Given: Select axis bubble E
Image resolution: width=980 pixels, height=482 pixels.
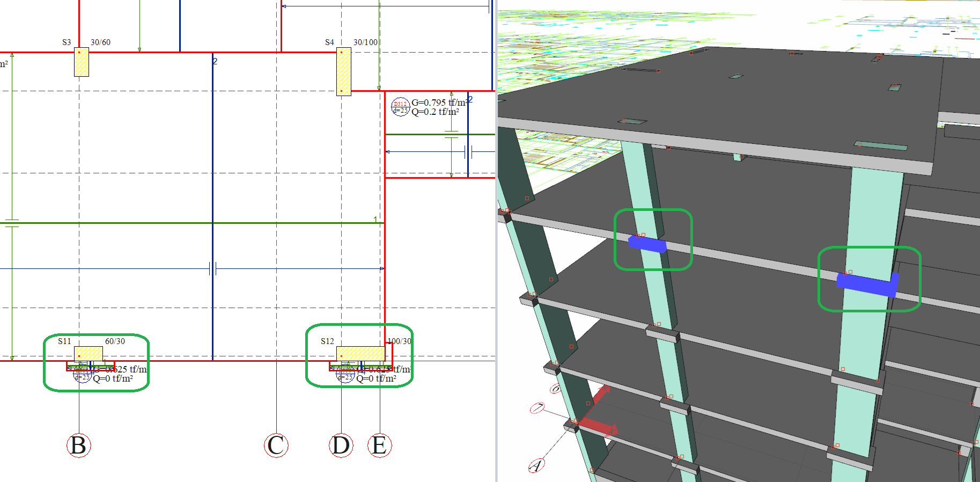Looking at the screenshot, I should pyautogui.click(x=380, y=446).
